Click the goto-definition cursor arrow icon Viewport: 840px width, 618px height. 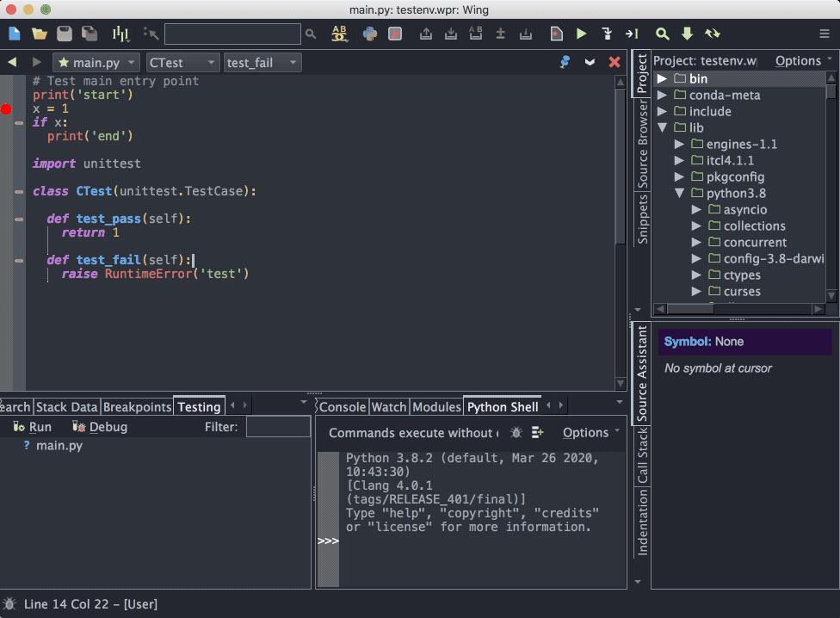[x=151, y=34]
